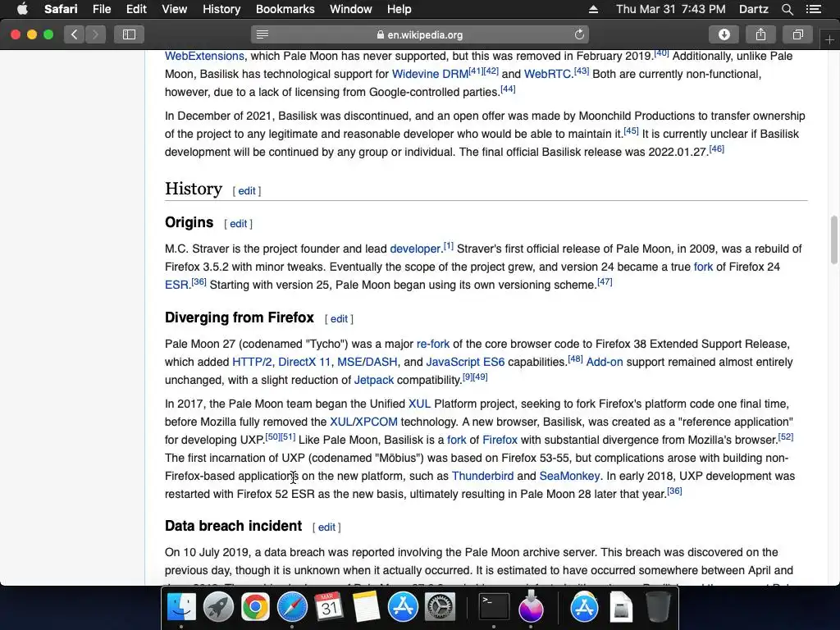Open the purple installer app in Dock

coord(531,606)
